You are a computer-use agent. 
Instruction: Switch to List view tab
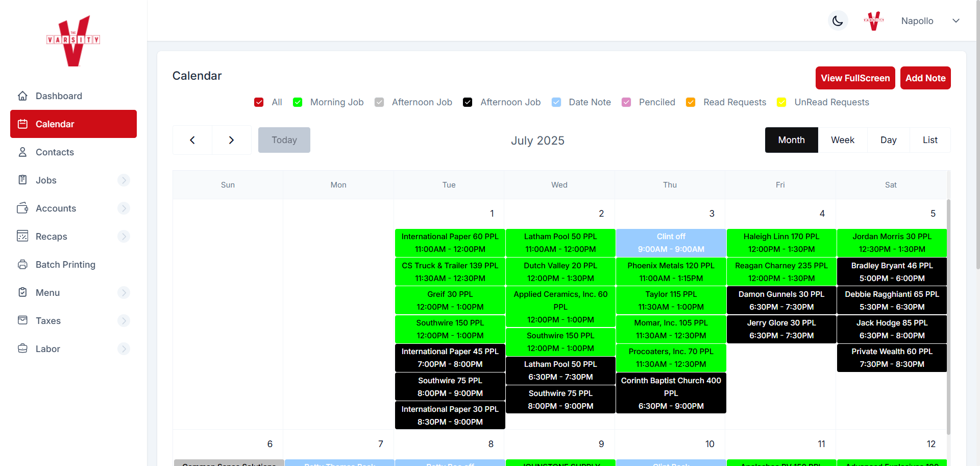[x=929, y=140]
